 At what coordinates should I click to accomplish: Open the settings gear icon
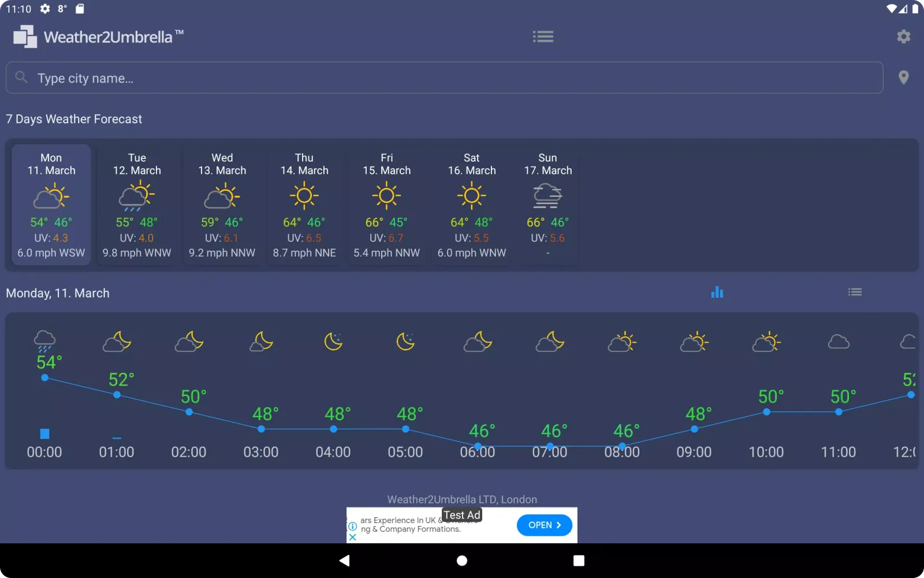(x=903, y=37)
